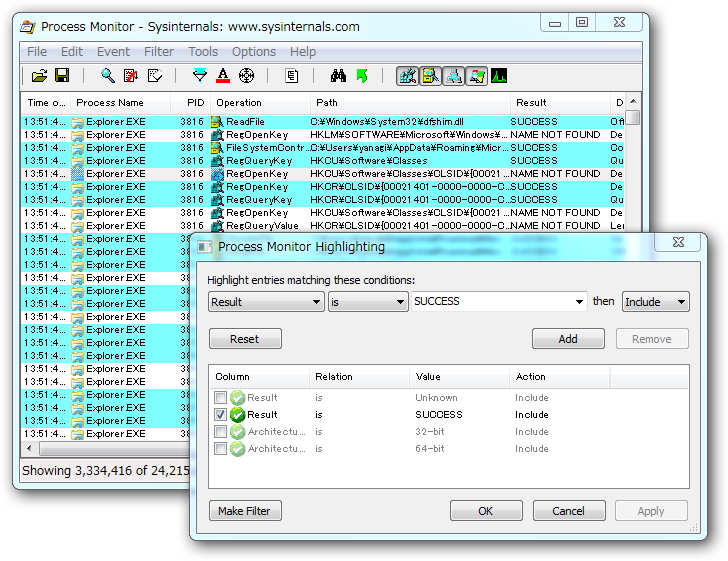Click the green Jump To Object icon
Screen dimensions: 728x561
362,76
